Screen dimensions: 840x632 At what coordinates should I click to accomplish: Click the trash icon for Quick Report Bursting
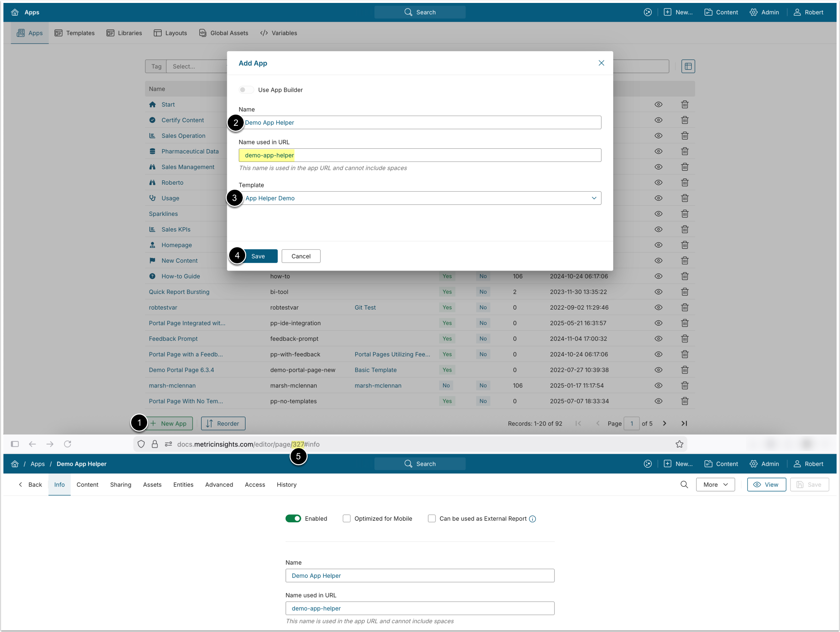click(x=684, y=292)
